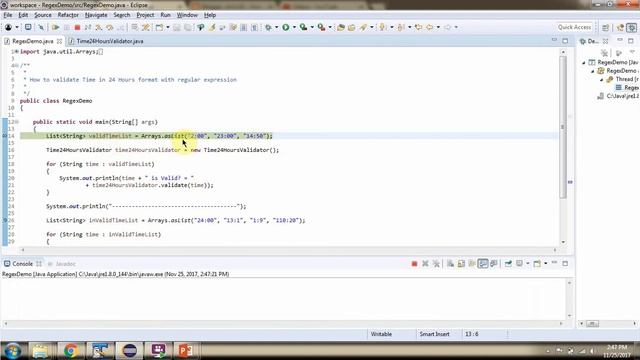Open the Navigate menu
Viewport: 640px width, 360px height.
(96, 15)
